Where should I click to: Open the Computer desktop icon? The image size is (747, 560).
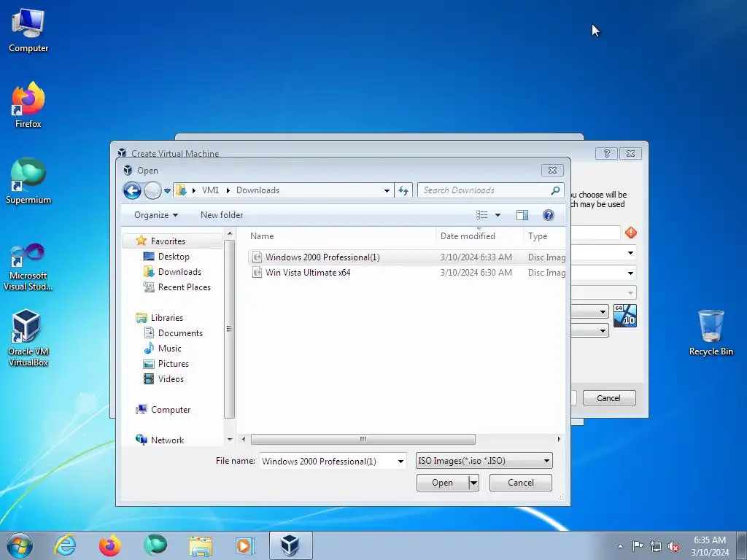[x=28, y=31]
